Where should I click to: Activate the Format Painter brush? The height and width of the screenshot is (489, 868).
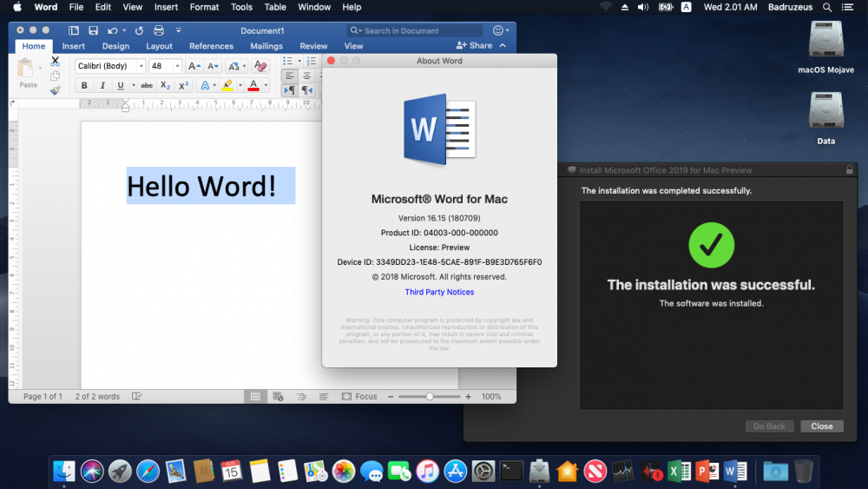pyautogui.click(x=56, y=90)
